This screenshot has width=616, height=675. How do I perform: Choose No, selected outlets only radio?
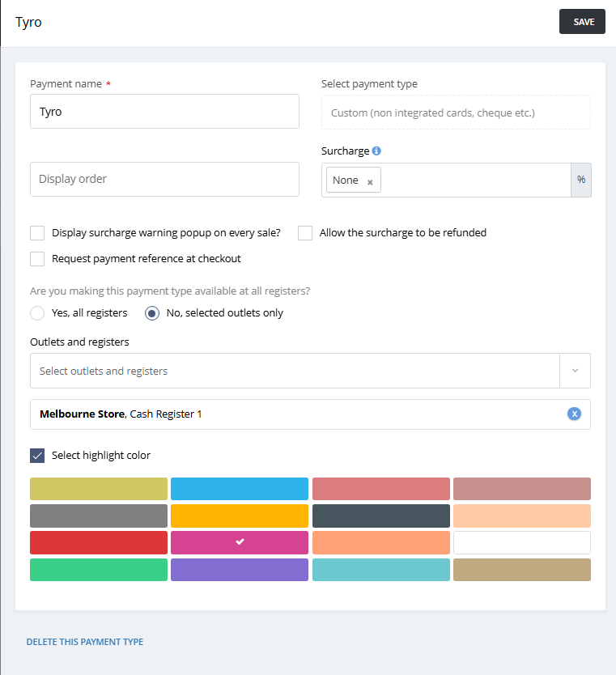[152, 313]
